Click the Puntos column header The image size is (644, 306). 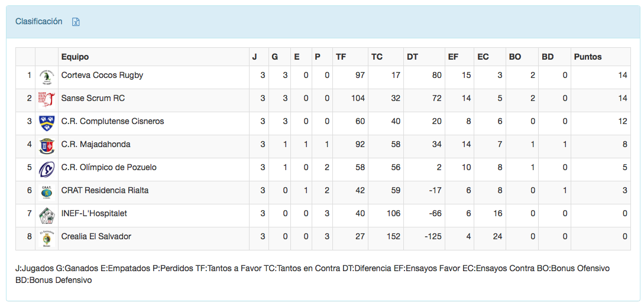point(588,57)
